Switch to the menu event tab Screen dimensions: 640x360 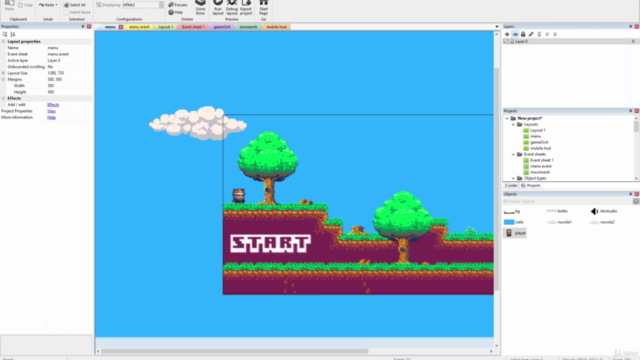pos(139,27)
